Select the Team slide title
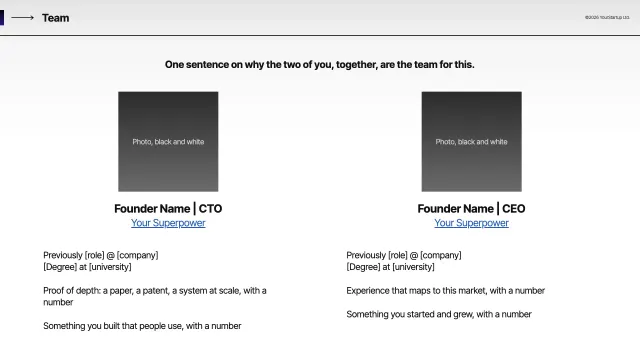The width and height of the screenshot is (640, 360). [x=56, y=18]
